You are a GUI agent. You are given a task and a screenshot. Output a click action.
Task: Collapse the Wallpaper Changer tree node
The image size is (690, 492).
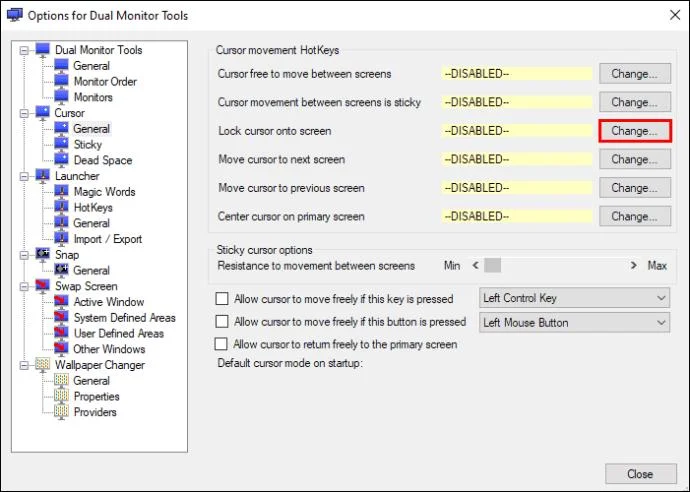pyautogui.click(x=24, y=365)
